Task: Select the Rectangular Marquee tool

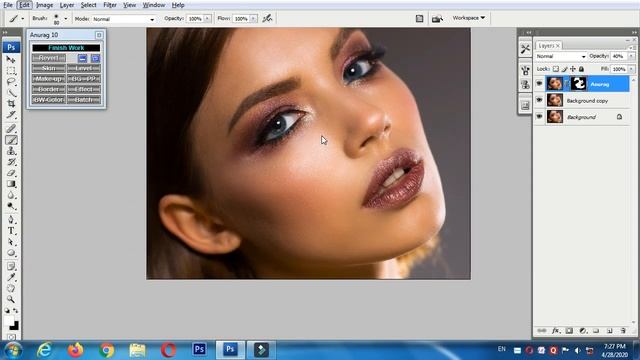Action: [x=11, y=70]
